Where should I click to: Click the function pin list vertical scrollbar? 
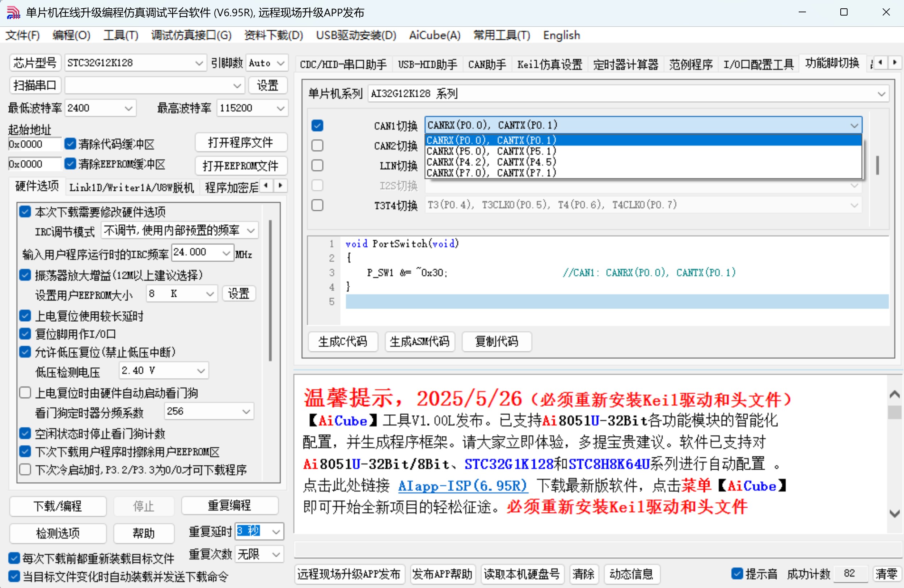click(877, 165)
